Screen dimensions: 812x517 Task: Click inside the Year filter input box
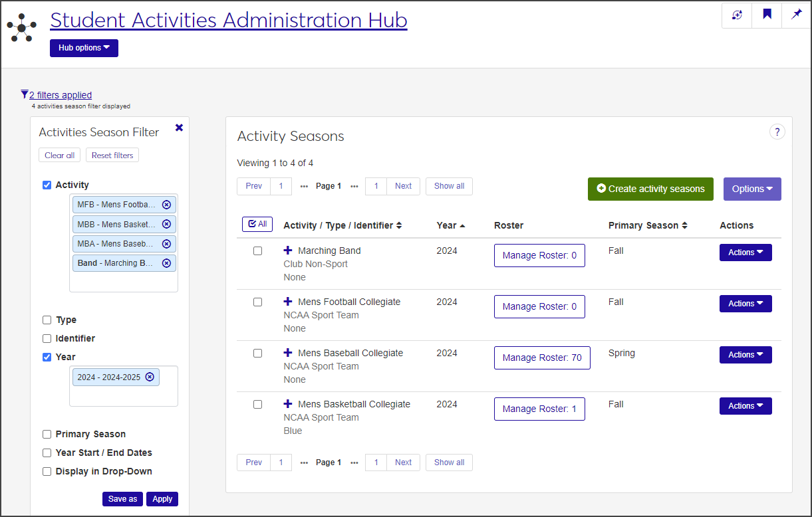[124, 397]
